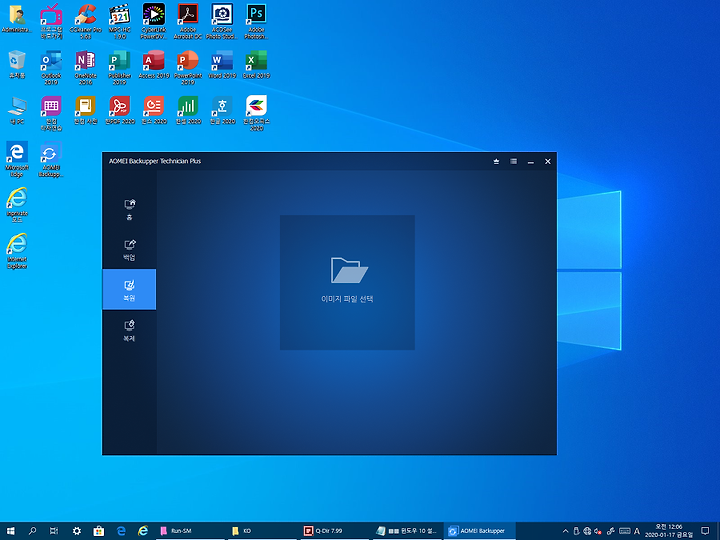The height and width of the screenshot is (540, 720).
Task: Toggle the input language indicator A
Action: point(637,531)
